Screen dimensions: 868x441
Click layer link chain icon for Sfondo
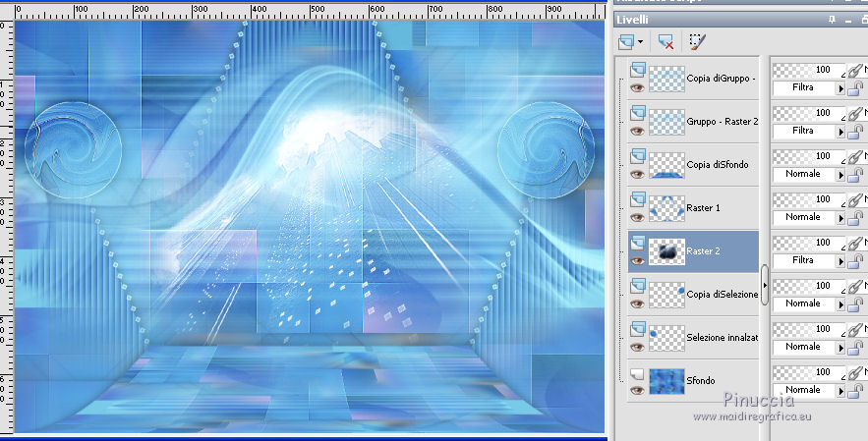pyautogui.click(x=856, y=372)
